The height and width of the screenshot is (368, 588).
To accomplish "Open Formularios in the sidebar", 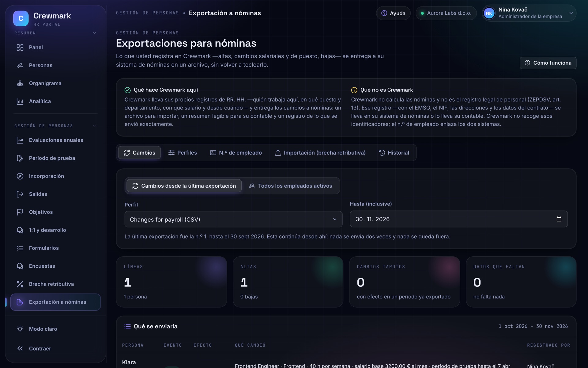I will pos(55,248).
